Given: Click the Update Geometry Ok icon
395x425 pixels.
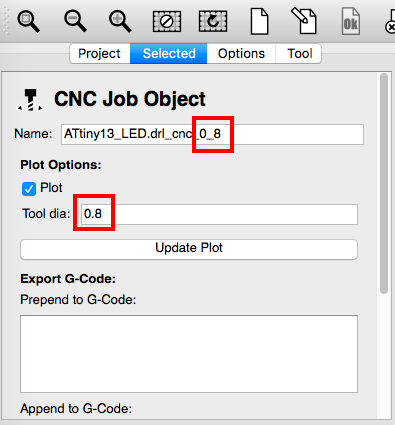Looking at the screenshot, I should click(351, 22).
